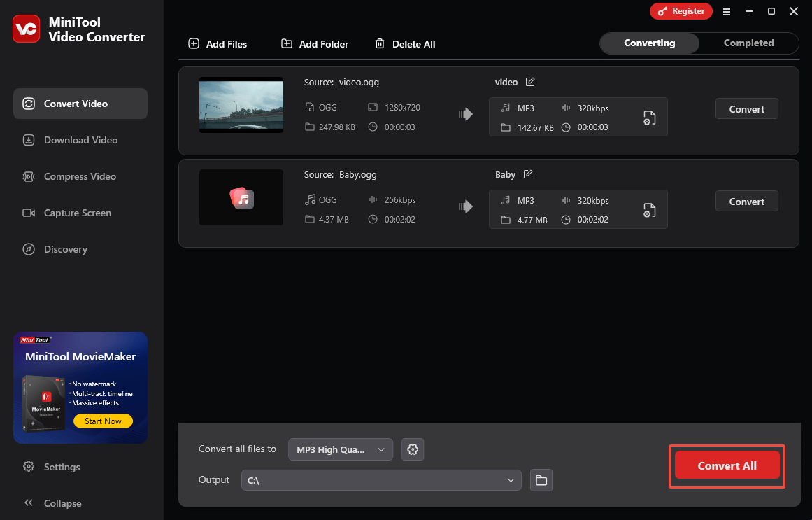Click the 1280x720 resolution value
This screenshot has height=520, width=812.
(402, 107)
